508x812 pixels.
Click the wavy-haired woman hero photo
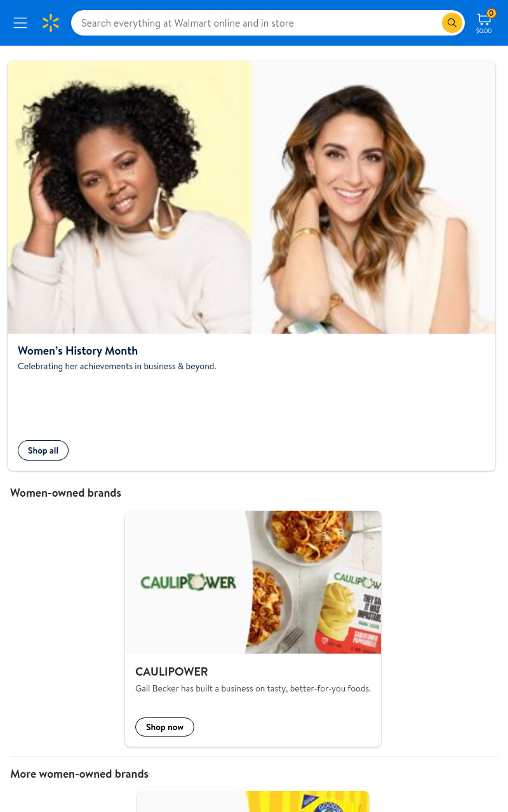click(x=373, y=197)
